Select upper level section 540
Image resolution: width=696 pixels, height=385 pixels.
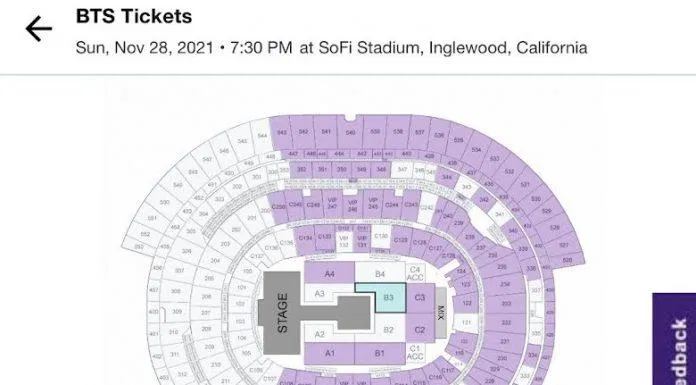[350, 132]
